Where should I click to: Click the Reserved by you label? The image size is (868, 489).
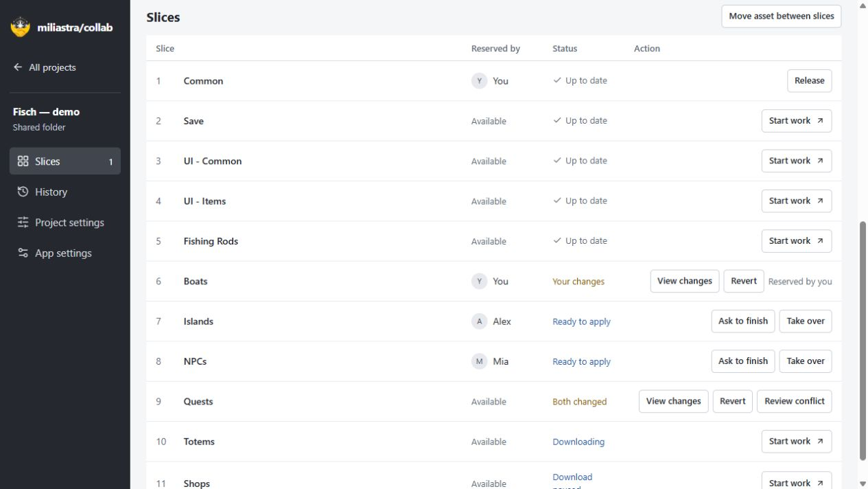[x=800, y=282]
